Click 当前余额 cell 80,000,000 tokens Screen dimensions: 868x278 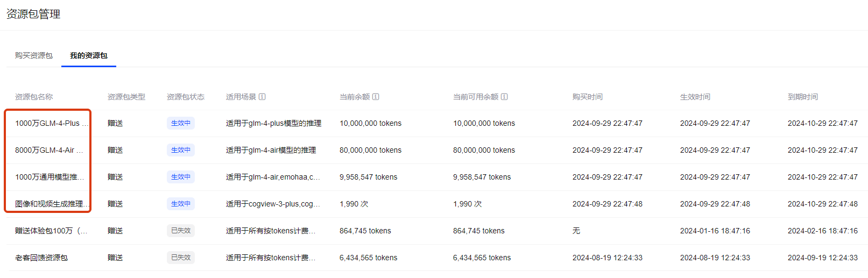(x=370, y=150)
